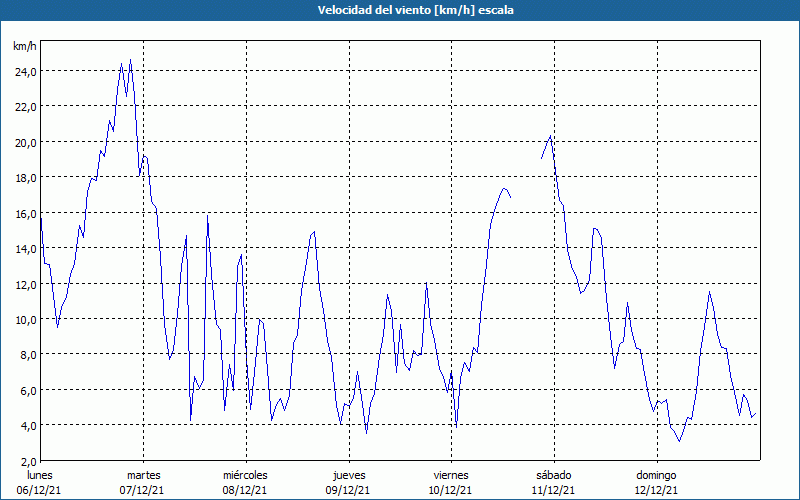Screen dimensions: 800x500
Task: Click the 'sábado' day label
Action: (554, 475)
